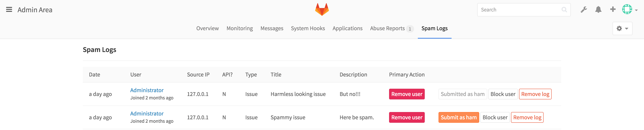Click the gear settings icon
644x130 pixels.
tap(619, 28)
